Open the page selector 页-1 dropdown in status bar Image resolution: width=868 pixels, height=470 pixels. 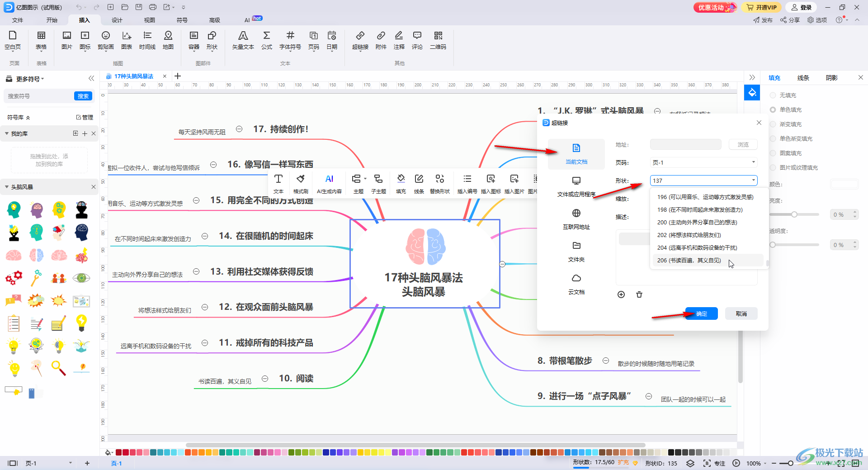(x=71, y=463)
